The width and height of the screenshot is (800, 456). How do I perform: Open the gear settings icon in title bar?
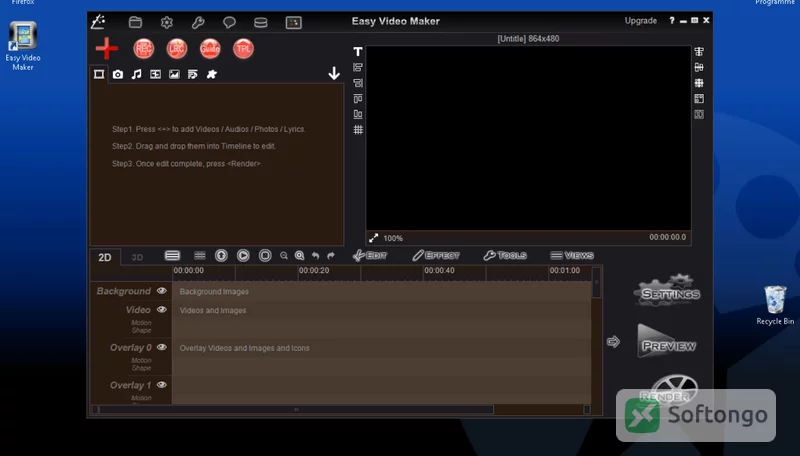pos(166,22)
